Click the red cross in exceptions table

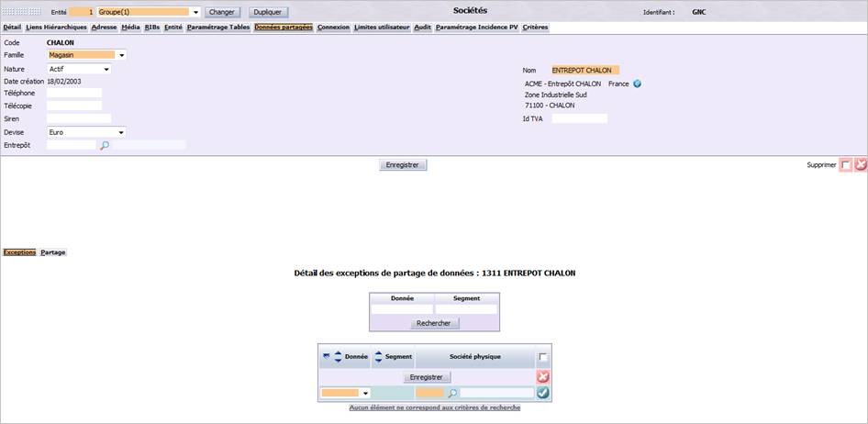[543, 377]
